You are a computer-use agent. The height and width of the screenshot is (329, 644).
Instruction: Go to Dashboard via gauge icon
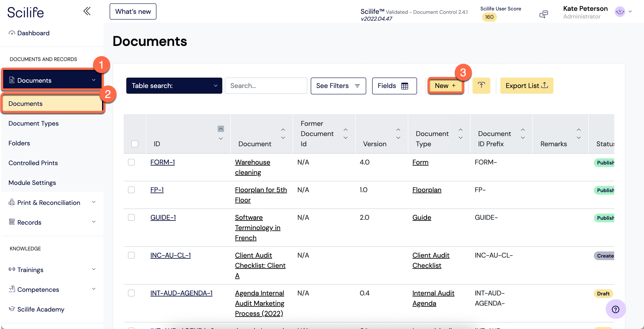pos(12,33)
